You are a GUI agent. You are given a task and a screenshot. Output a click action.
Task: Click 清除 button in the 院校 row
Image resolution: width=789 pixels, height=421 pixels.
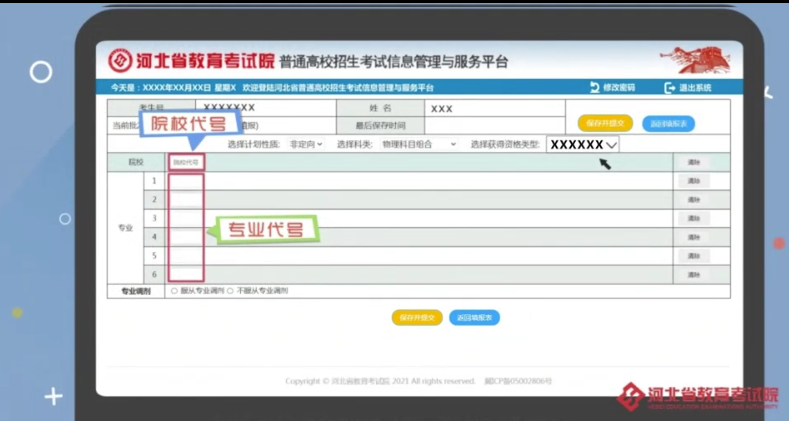[694, 162]
